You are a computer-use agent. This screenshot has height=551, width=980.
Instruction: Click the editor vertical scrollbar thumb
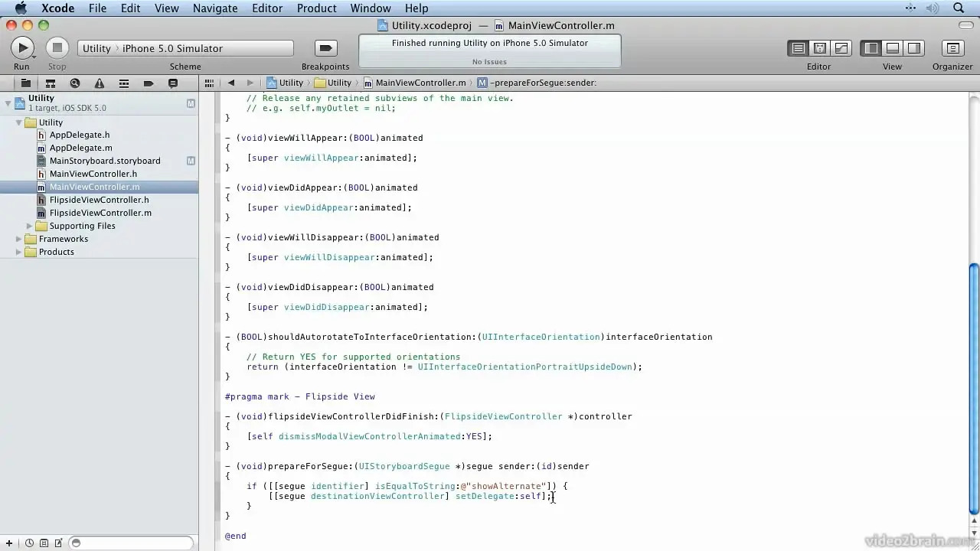[974, 389]
